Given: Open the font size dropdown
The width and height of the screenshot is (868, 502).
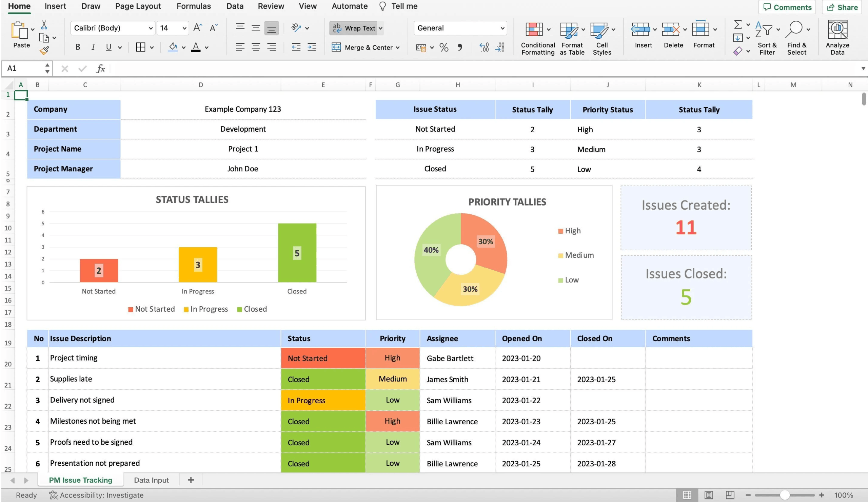Looking at the screenshot, I should (x=184, y=28).
